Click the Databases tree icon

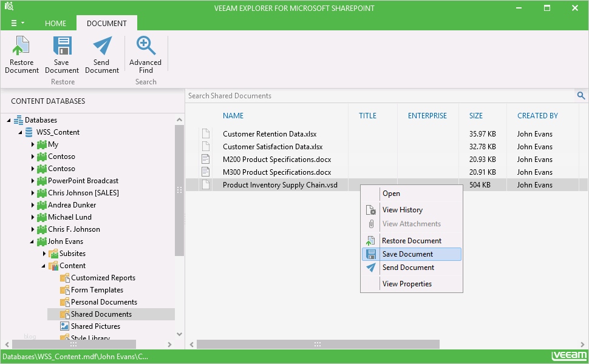[x=18, y=120]
